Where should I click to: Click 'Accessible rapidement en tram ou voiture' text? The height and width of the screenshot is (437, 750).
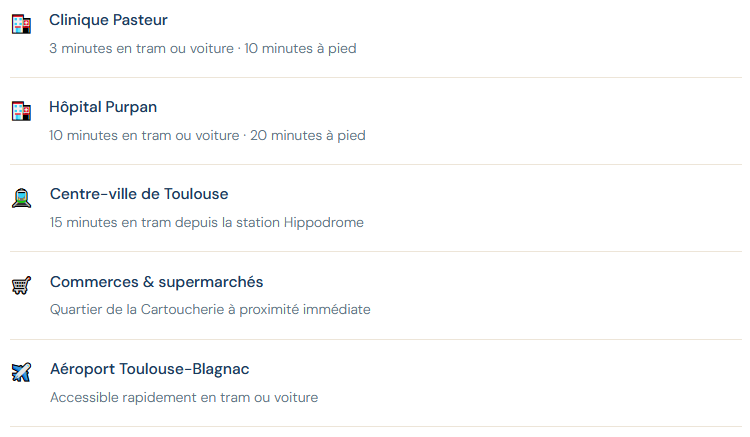click(x=184, y=397)
